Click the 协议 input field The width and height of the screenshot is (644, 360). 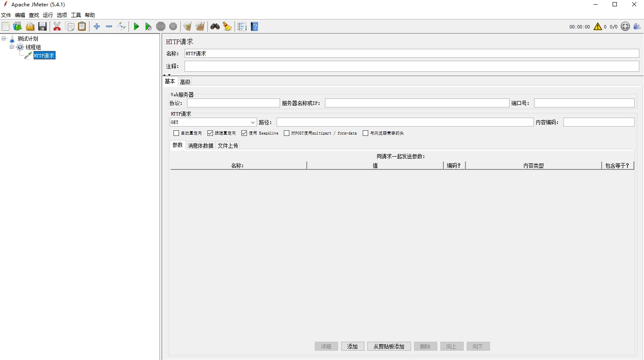point(233,103)
